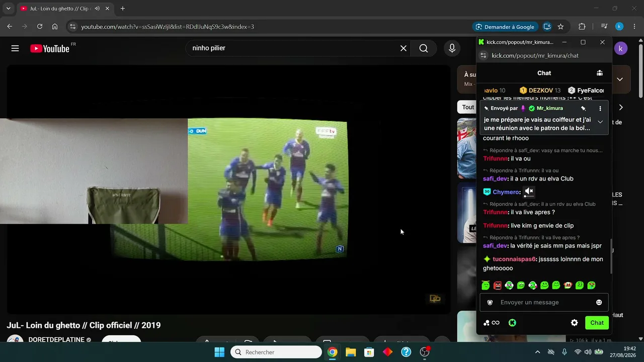
Task: Open Chymero's profile in chat
Action: coord(506,192)
